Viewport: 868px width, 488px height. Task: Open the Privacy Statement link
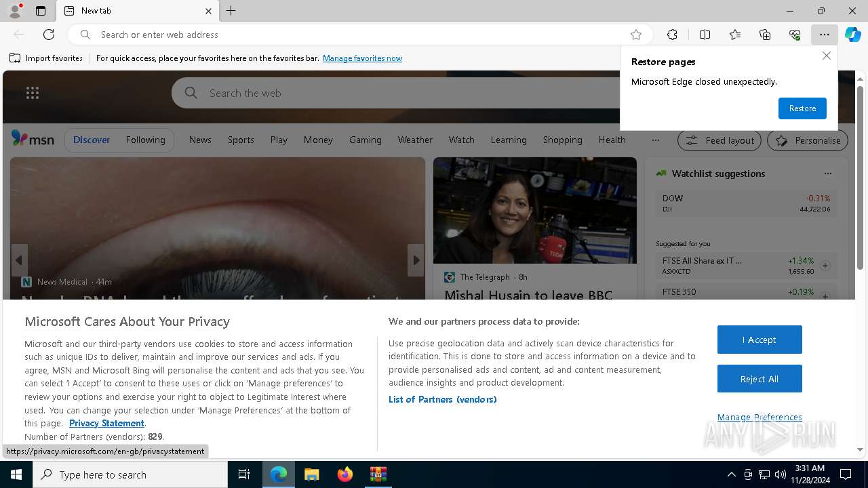(x=106, y=423)
